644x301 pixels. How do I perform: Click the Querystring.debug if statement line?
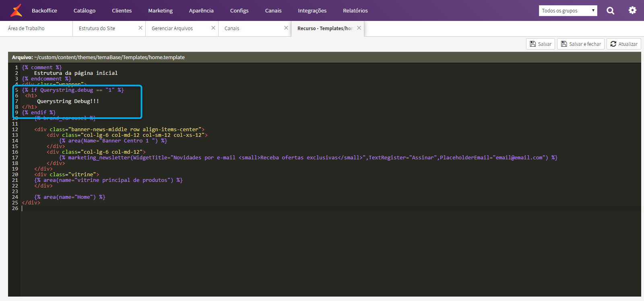coord(73,90)
